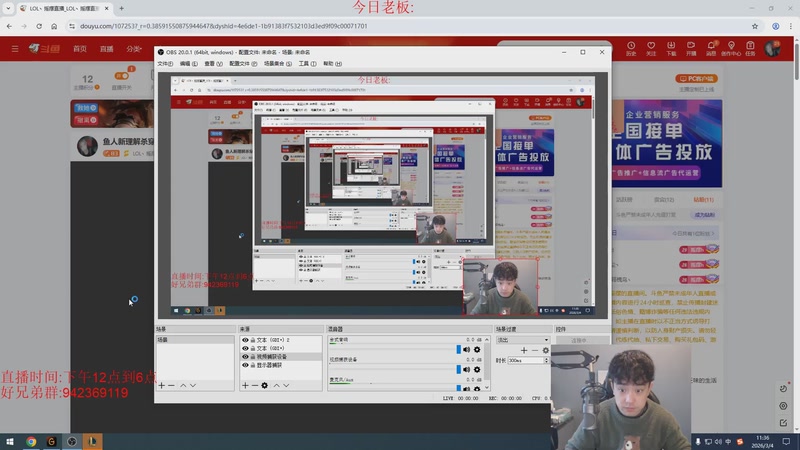Open Douyu watch history icon
The image size is (800, 450).
pyautogui.click(x=631, y=48)
